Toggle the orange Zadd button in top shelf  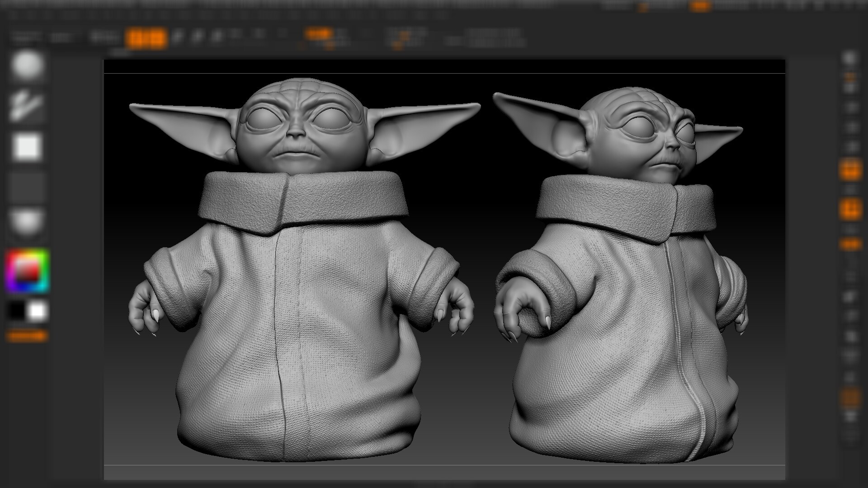(319, 33)
